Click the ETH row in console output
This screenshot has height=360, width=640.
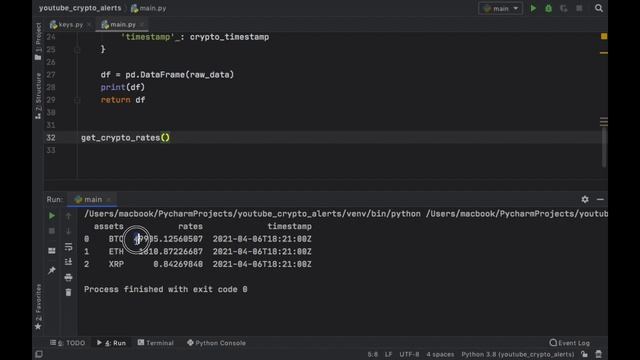[198, 252]
